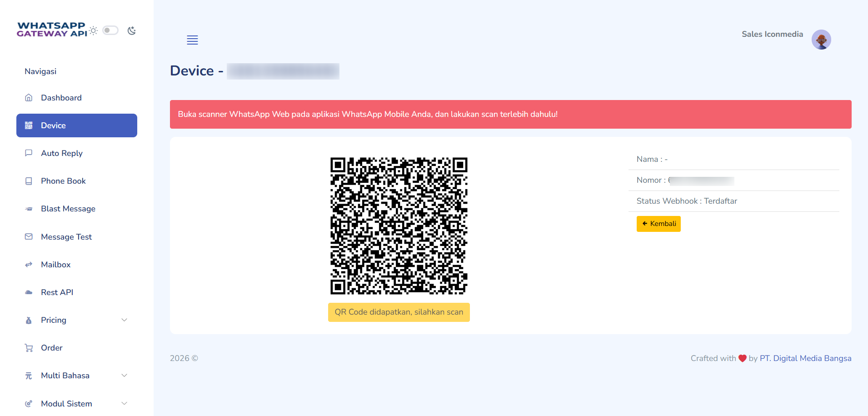Screen dimensions: 868x416
Task: Click the yellow Kembali button
Action: [x=658, y=224]
